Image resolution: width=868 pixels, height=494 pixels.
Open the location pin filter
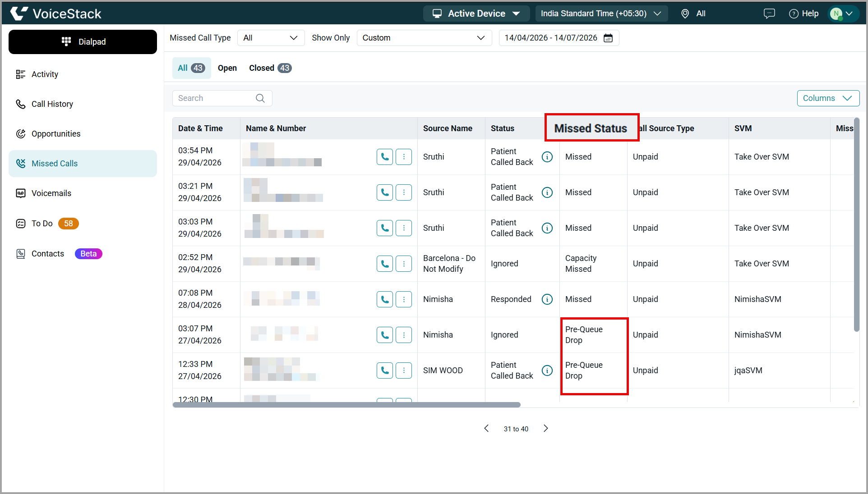coord(685,14)
